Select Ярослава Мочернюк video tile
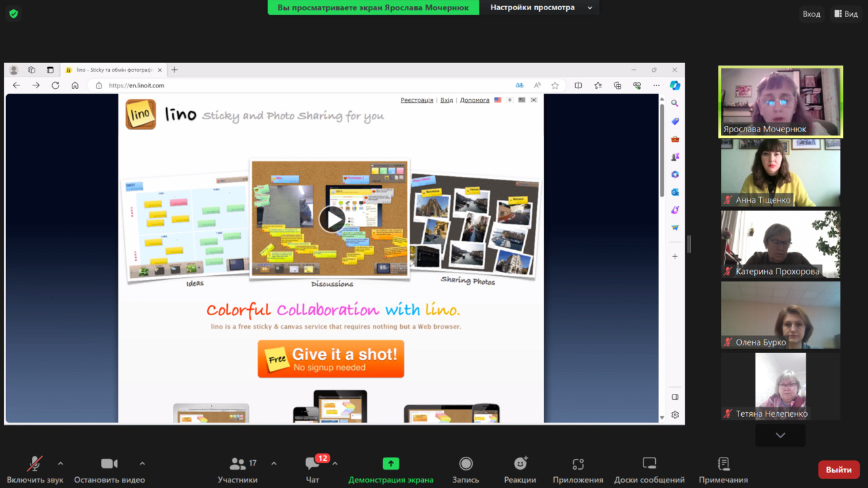Screen dimensions: 868x488 pyautogui.click(x=781, y=102)
